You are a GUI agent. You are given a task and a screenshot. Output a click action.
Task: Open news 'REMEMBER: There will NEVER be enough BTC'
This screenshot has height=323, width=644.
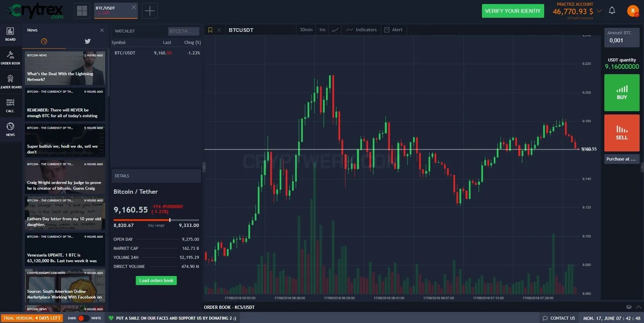pyautogui.click(x=65, y=104)
